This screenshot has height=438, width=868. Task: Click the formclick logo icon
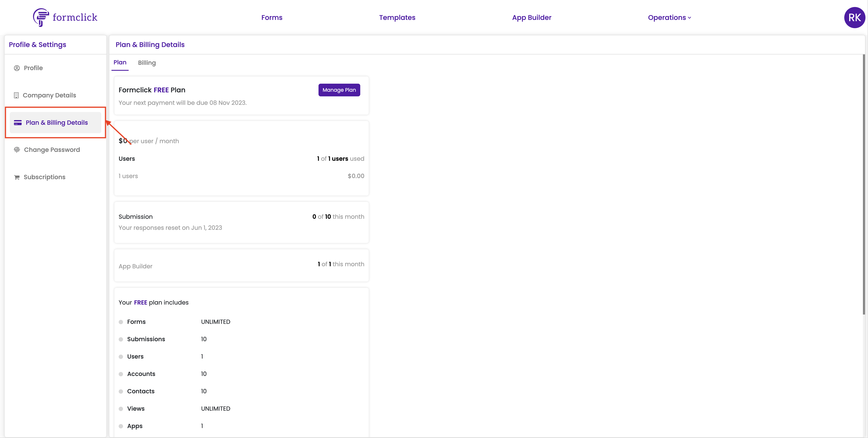pos(41,17)
